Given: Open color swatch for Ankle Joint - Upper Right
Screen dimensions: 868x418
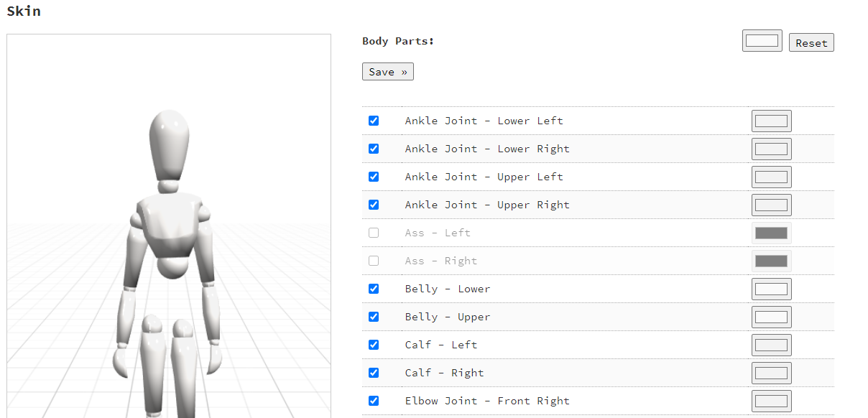Looking at the screenshot, I should [771, 205].
